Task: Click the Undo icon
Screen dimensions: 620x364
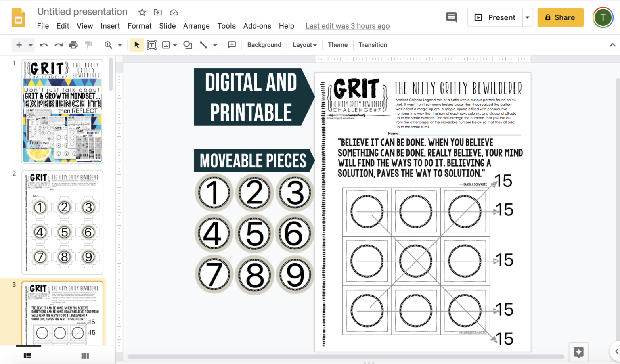Action: (x=44, y=45)
